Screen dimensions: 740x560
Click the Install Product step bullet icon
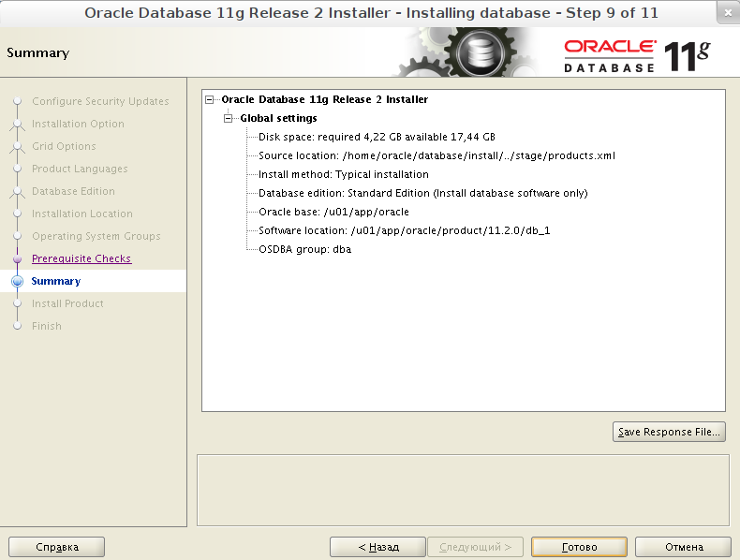[16, 303]
